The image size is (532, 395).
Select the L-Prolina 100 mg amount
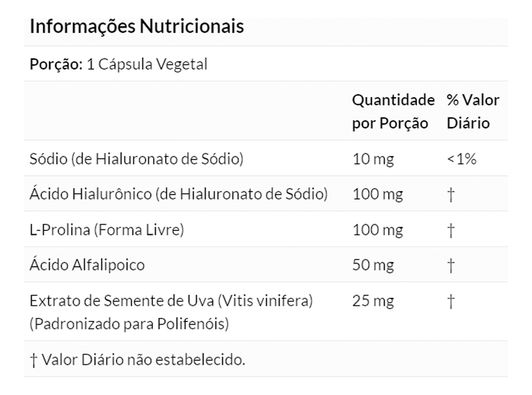pos(377,230)
